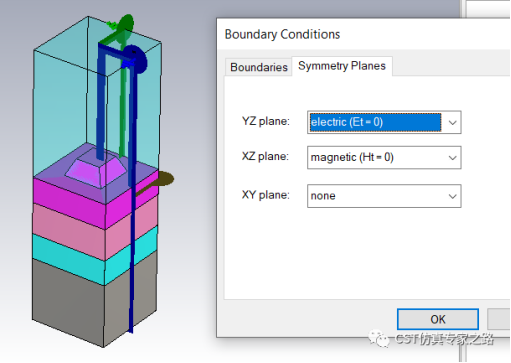Click the magnetic (Ht = 0) combo box
This screenshot has height=363, width=511.
[384, 158]
